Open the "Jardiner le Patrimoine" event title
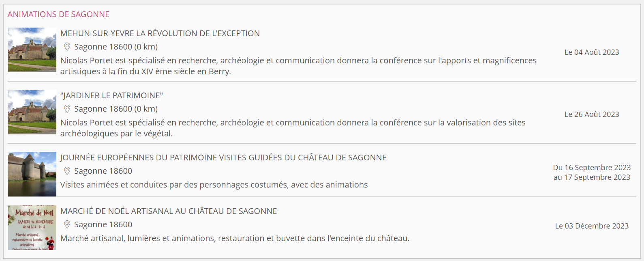644x261 pixels. (x=111, y=95)
